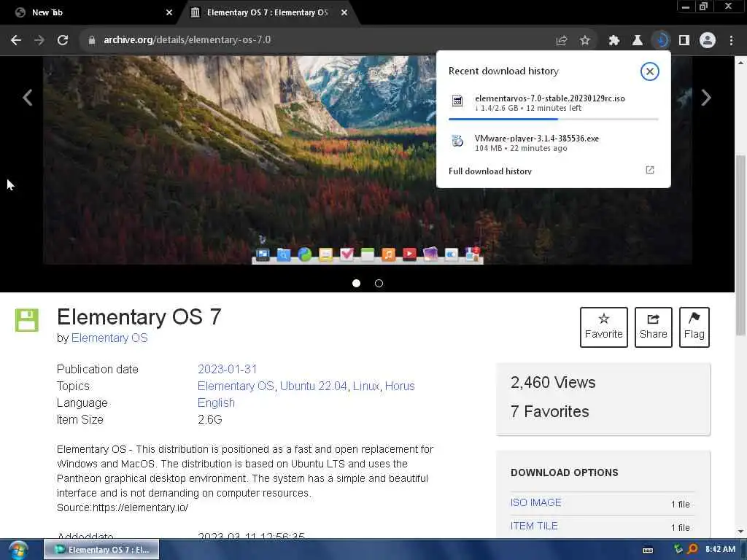
Task: Select the second carousel dot
Action: [x=379, y=284]
